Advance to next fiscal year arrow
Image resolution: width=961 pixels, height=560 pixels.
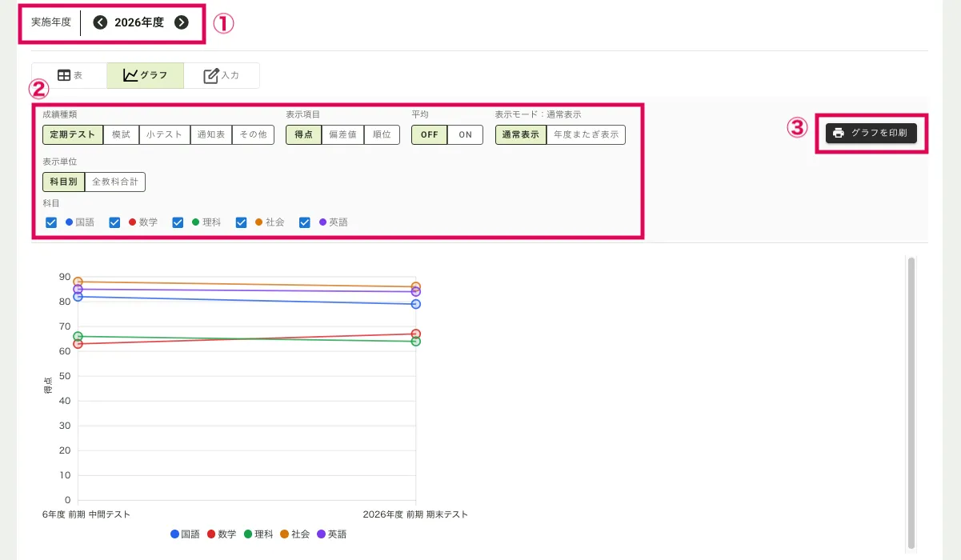[x=182, y=22]
